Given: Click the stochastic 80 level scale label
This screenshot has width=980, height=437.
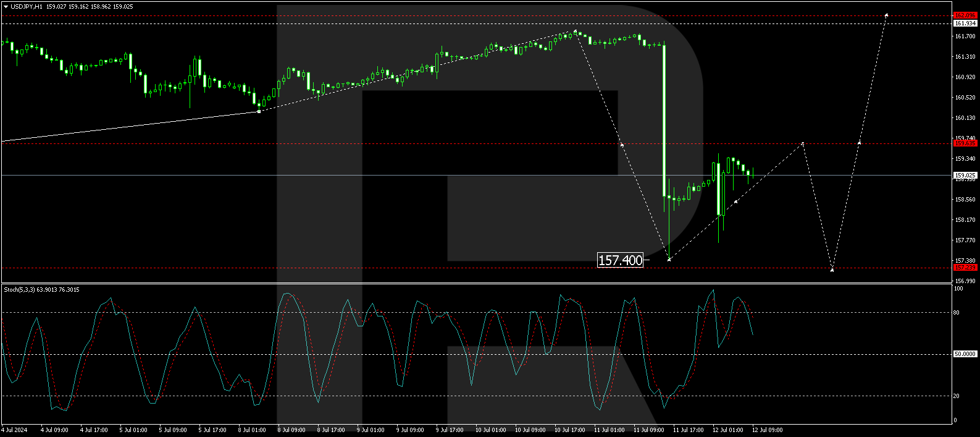Looking at the screenshot, I should [x=957, y=313].
